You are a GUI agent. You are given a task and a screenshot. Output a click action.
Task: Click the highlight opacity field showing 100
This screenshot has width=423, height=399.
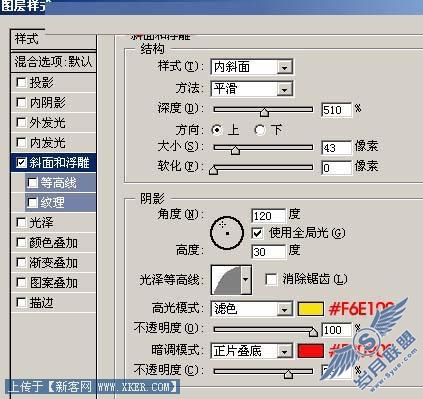[336, 330]
